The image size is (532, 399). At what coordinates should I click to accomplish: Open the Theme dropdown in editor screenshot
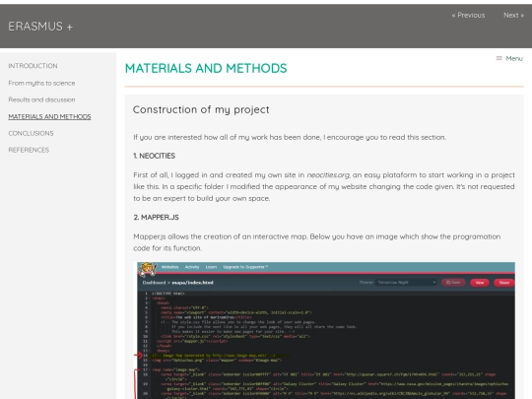(x=406, y=283)
